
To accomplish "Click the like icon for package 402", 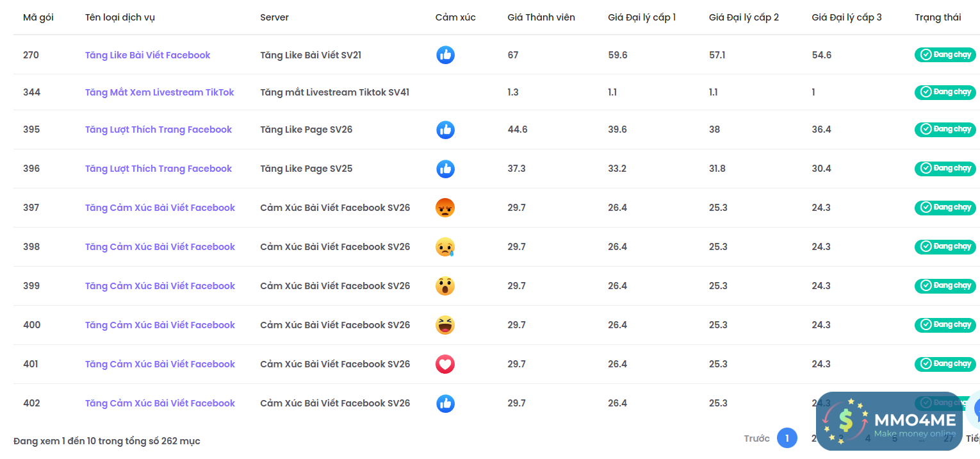I will 445,403.
